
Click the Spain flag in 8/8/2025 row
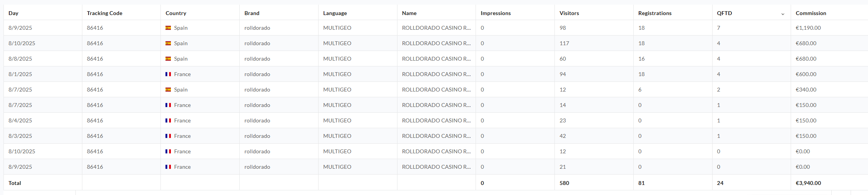[x=168, y=59]
